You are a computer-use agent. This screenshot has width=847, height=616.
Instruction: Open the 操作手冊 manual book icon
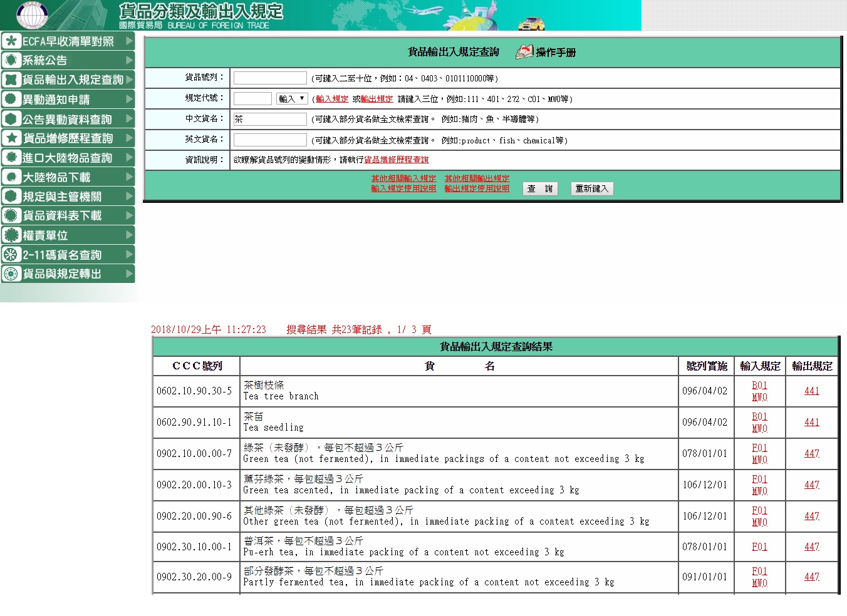524,52
